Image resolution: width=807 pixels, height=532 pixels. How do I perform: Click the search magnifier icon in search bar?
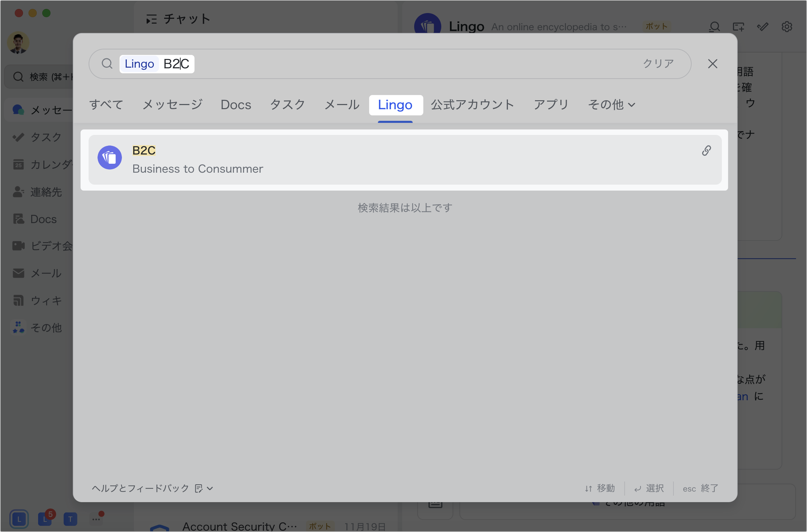point(107,64)
